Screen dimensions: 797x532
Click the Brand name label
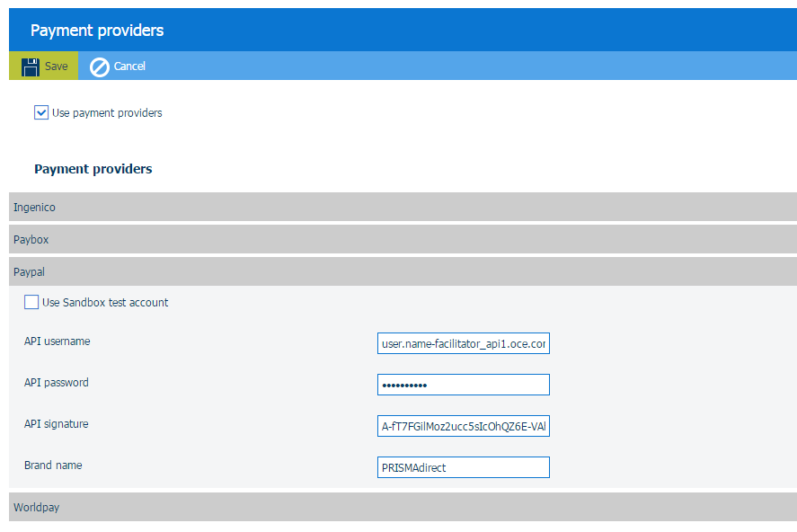pyautogui.click(x=53, y=465)
